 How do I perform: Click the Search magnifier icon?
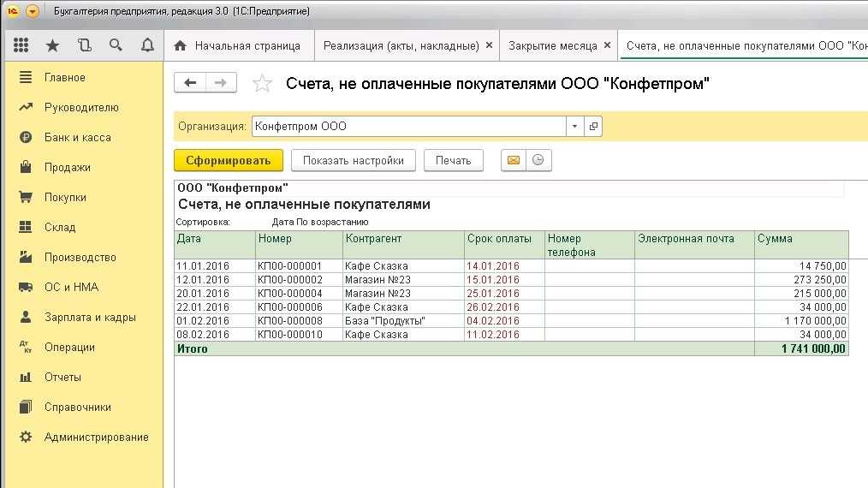[116, 45]
